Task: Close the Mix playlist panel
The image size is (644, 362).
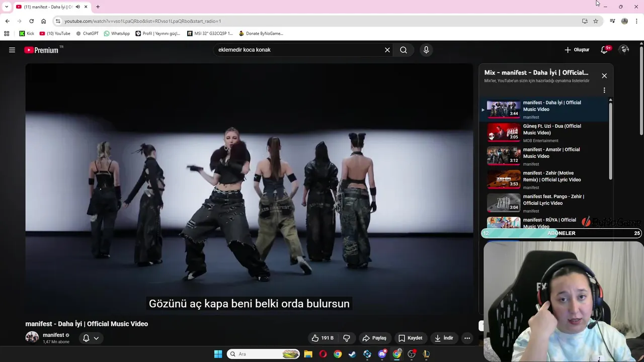Action: coord(604,75)
